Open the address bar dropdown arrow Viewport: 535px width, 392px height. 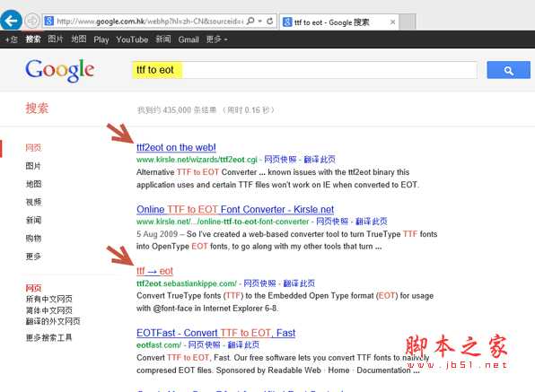(x=260, y=22)
